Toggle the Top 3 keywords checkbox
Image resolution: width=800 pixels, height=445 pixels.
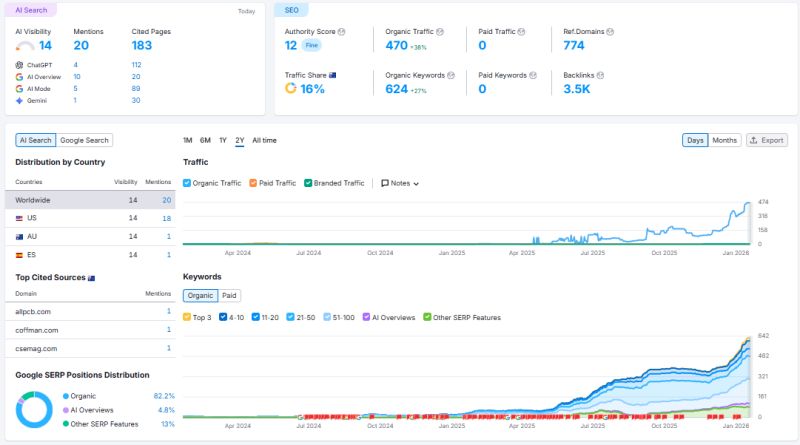tap(187, 317)
